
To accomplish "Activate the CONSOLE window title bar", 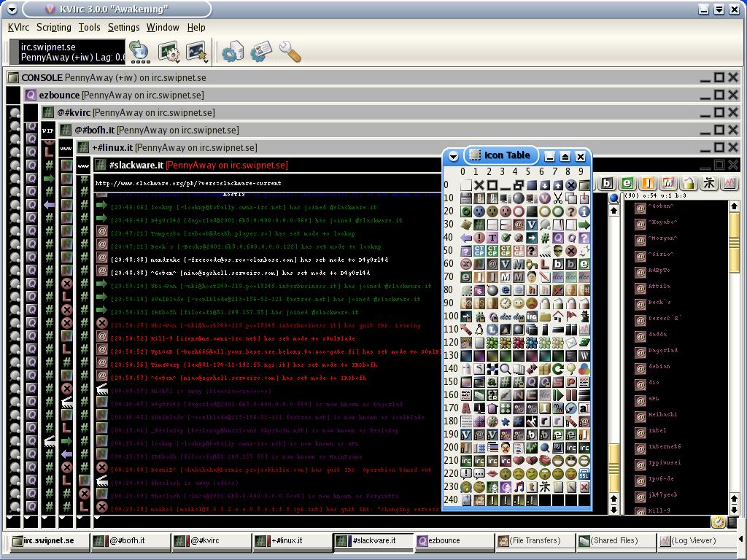I will pyautogui.click(x=373, y=77).
